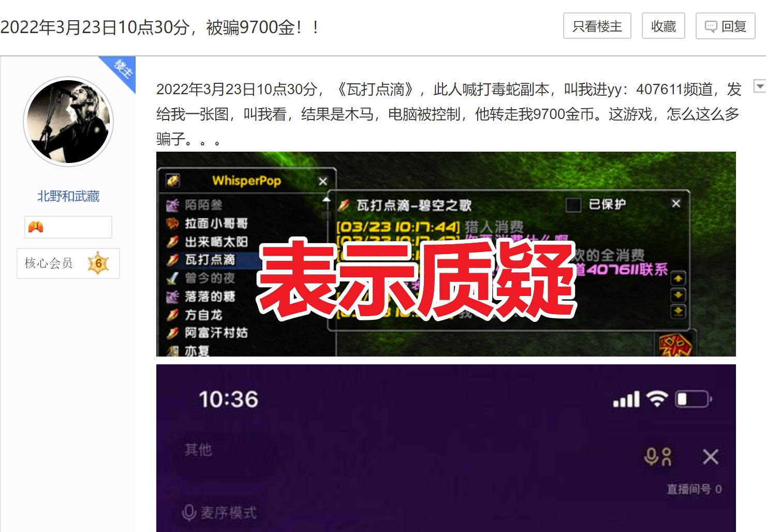Click the orange faction badge below the username
The width and height of the screenshot is (766, 532).
(35, 227)
